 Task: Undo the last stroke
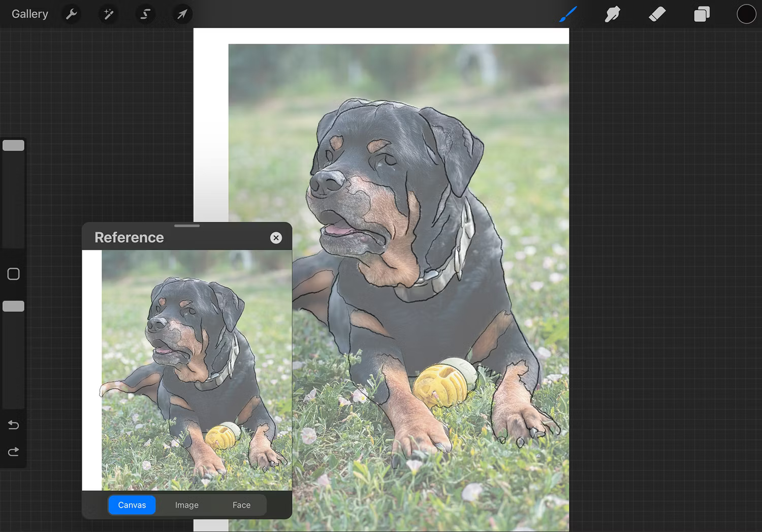(13, 425)
